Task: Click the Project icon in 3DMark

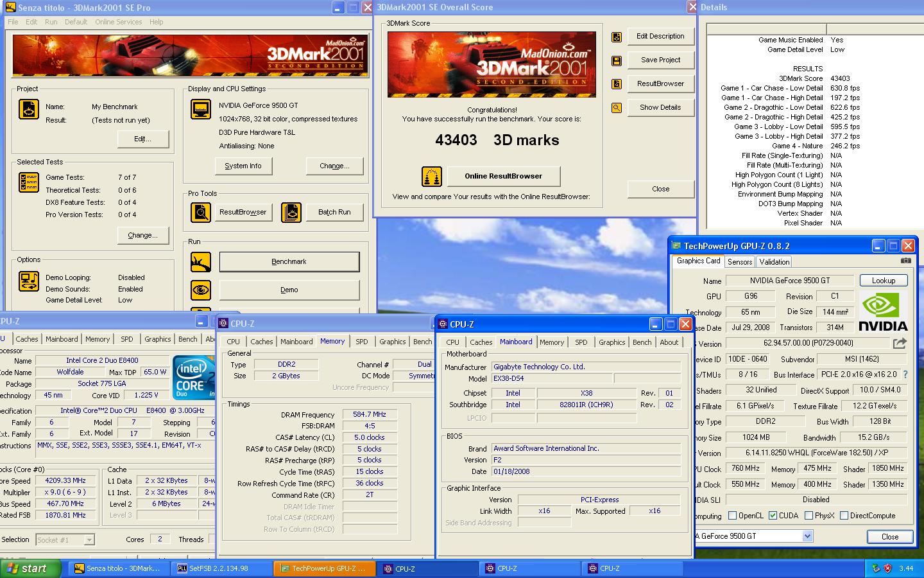Action: [29, 109]
